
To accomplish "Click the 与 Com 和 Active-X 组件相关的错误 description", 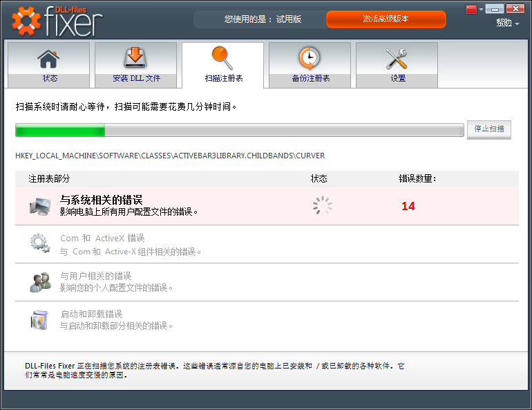I will (131, 252).
